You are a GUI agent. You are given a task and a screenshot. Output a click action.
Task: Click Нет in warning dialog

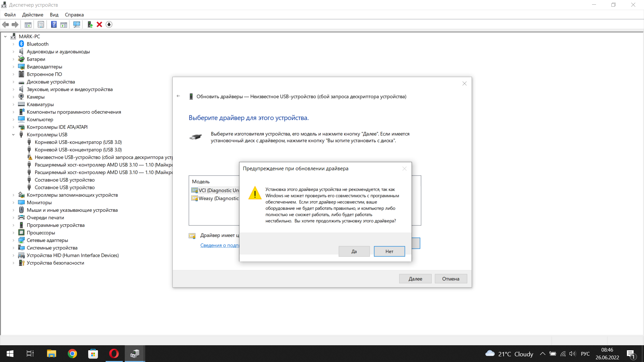pyautogui.click(x=389, y=251)
